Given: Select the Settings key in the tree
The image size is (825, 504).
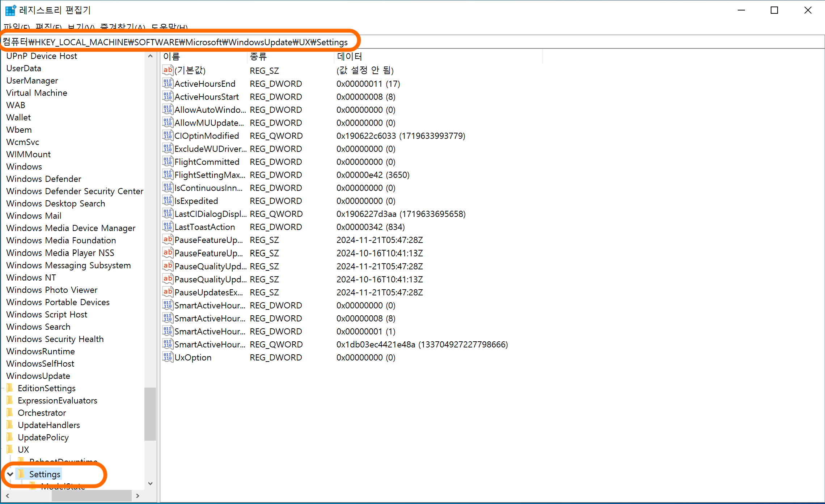Looking at the screenshot, I should [45, 474].
